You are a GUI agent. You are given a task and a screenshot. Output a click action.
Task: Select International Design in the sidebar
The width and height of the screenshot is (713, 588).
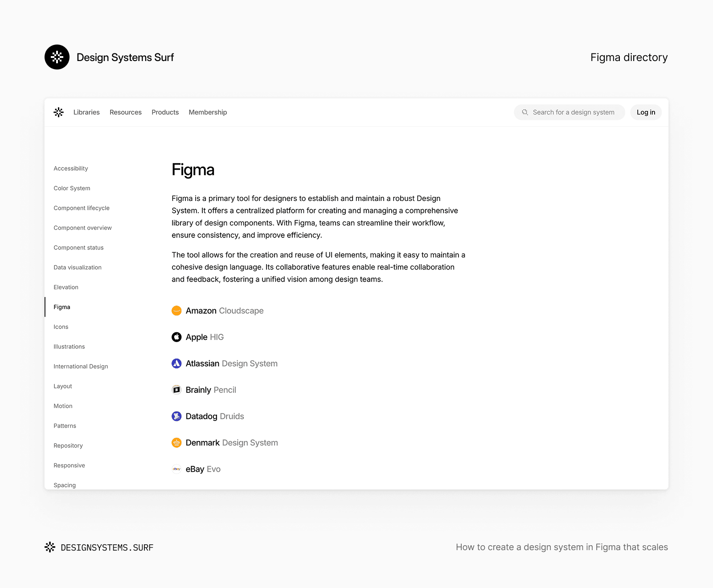(81, 366)
